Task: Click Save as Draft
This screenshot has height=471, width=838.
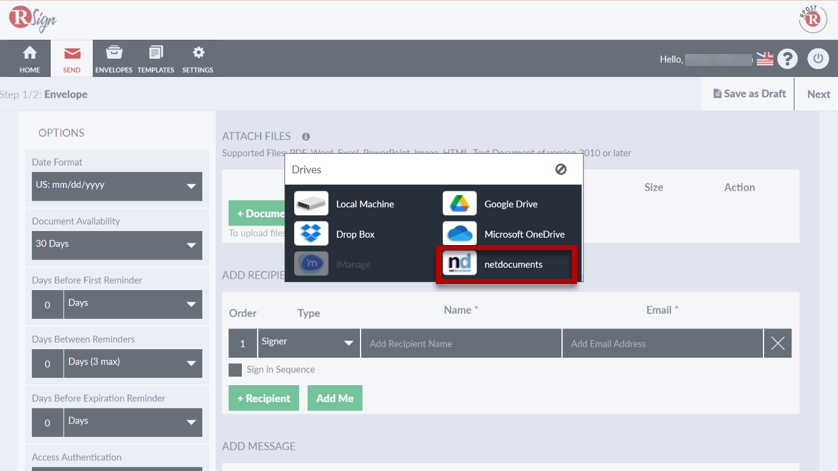Action: 749,94
